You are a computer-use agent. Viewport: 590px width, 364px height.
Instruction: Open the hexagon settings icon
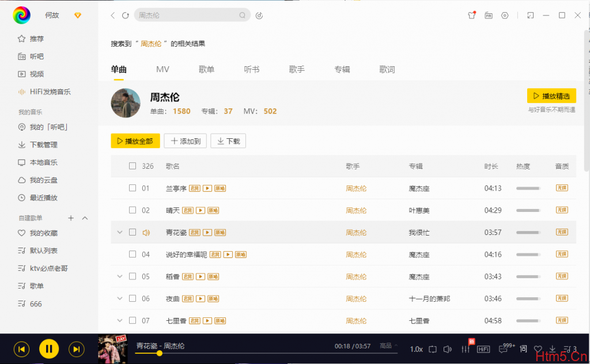[505, 16]
